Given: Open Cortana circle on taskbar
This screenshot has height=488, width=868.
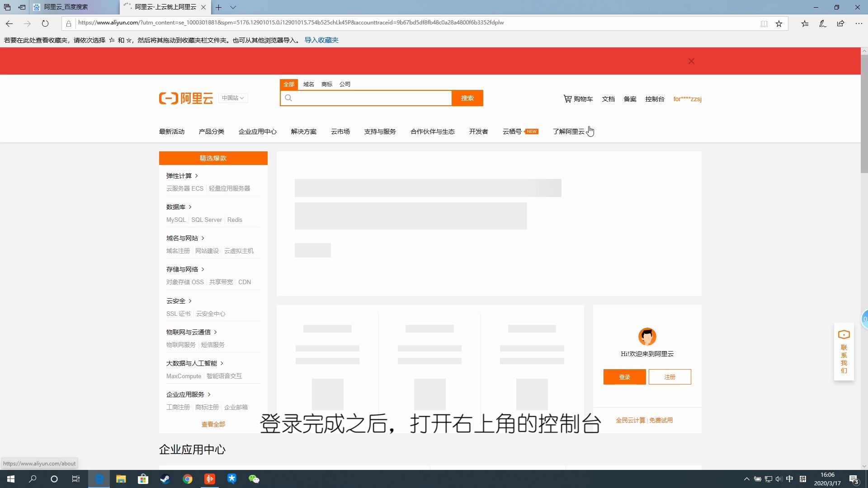Looking at the screenshot, I should [x=54, y=479].
